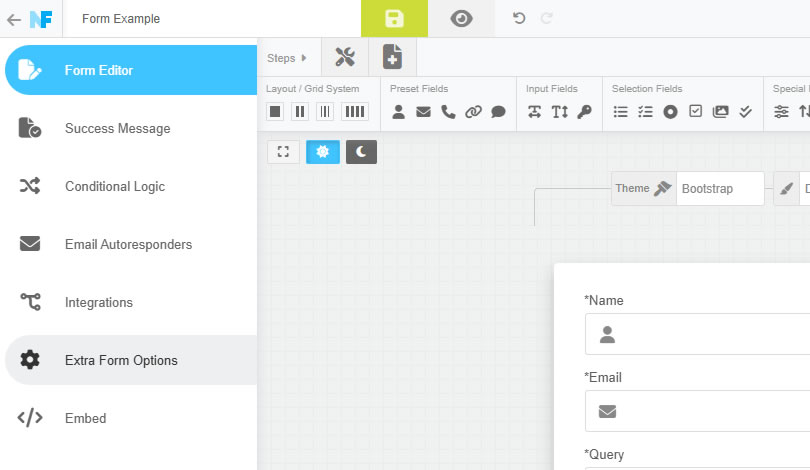Click the *Query field label
The height and width of the screenshot is (470, 810).
[604, 455]
